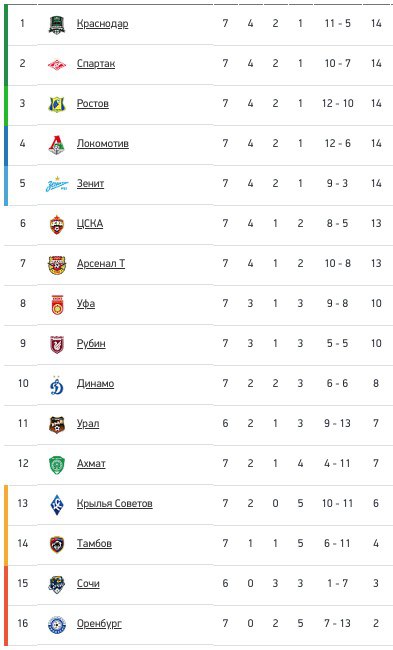393x650 pixels.
Task: Click the Rostov yellow-blue crest
Action: [x=57, y=104]
